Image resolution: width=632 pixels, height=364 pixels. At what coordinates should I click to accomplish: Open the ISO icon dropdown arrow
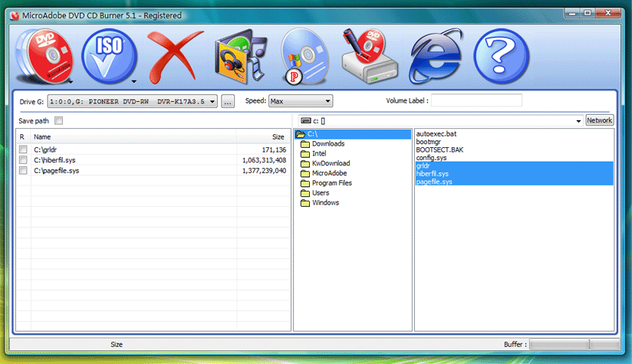pos(133,82)
